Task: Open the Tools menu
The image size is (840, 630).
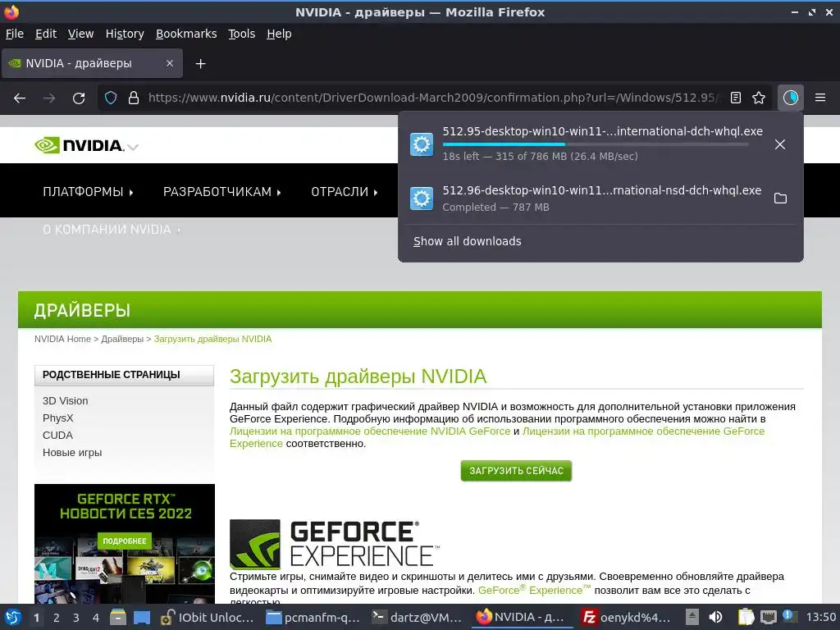Action: click(242, 34)
